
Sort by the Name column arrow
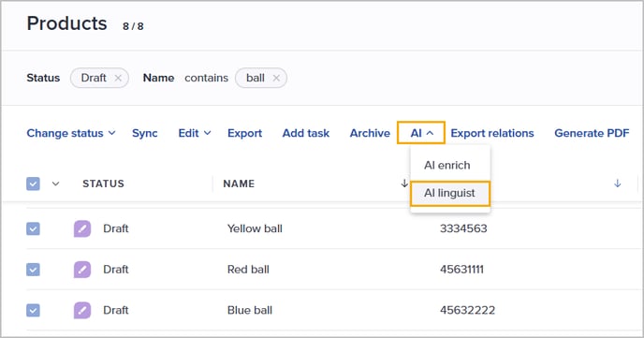click(x=404, y=184)
